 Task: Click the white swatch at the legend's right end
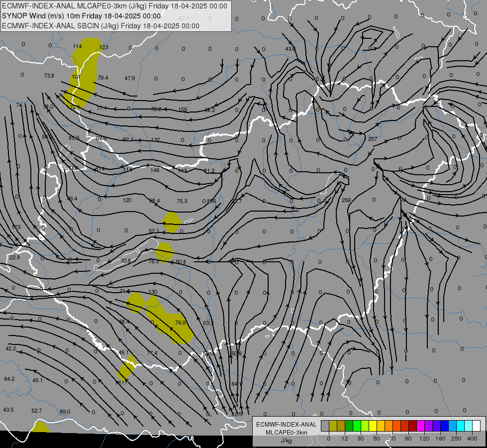point(477,426)
